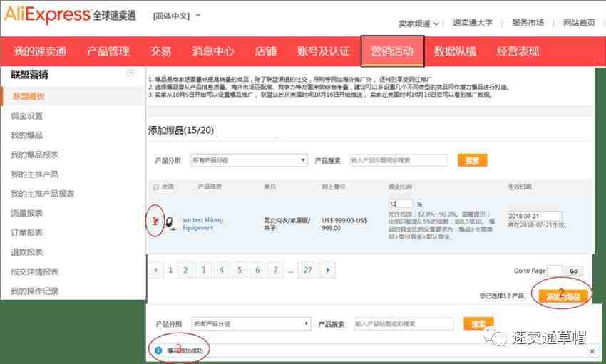Jump to last page 27
The width and height of the screenshot is (606, 364).
[x=308, y=270]
